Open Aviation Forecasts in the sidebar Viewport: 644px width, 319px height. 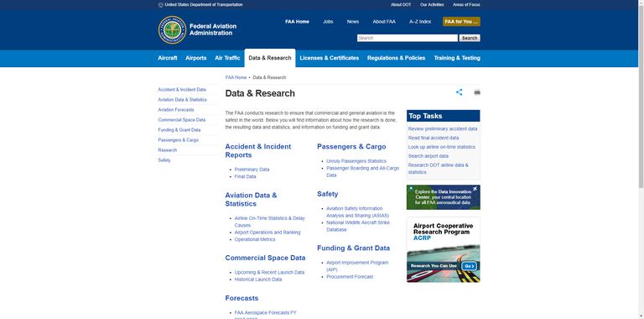[176, 110]
